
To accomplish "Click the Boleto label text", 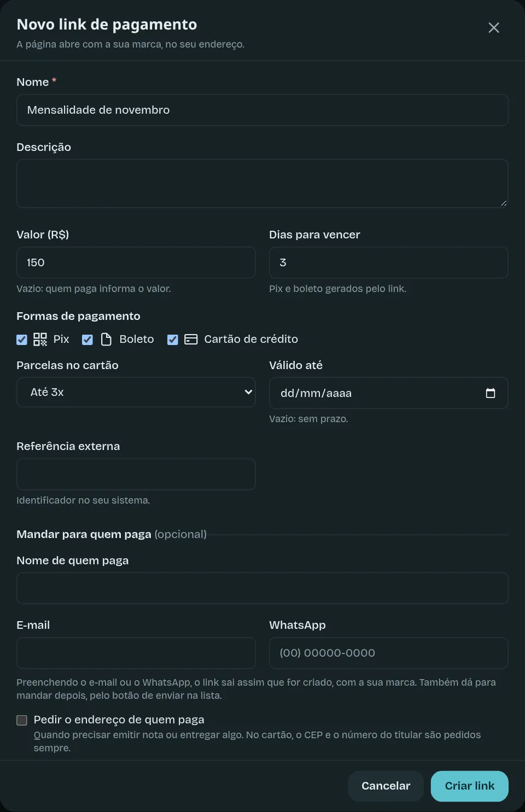I will click(137, 339).
